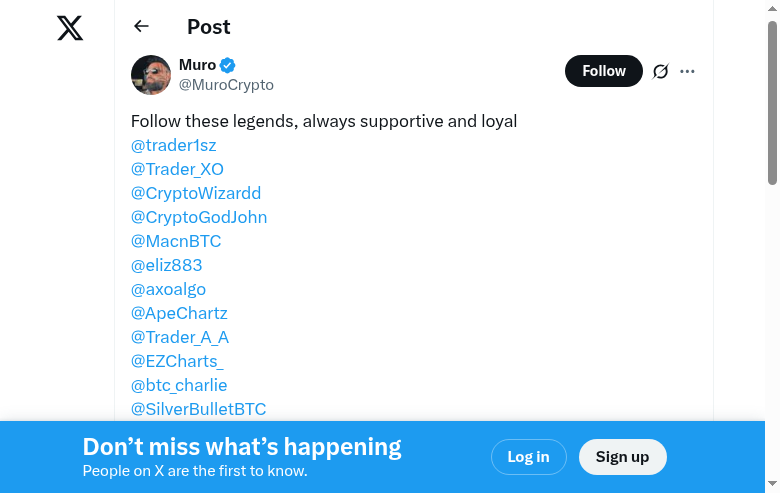
Task: Visit the @Trader_XO profile link
Action: point(177,169)
